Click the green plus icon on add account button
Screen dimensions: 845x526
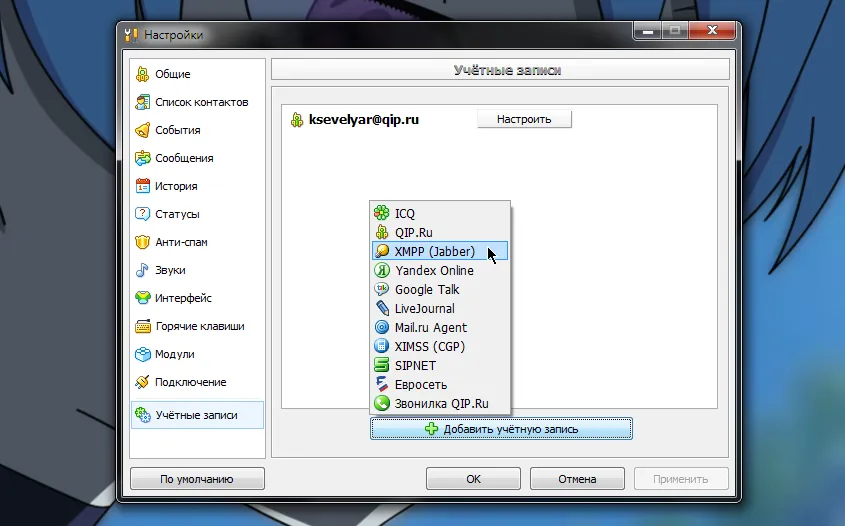point(431,428)
